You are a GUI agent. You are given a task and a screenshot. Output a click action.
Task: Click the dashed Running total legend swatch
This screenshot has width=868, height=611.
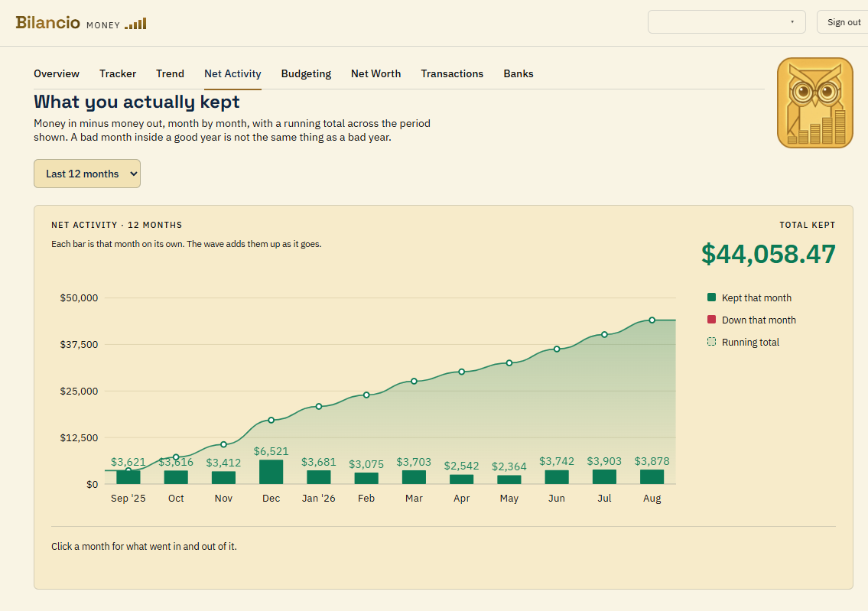(x=711, y=342)
